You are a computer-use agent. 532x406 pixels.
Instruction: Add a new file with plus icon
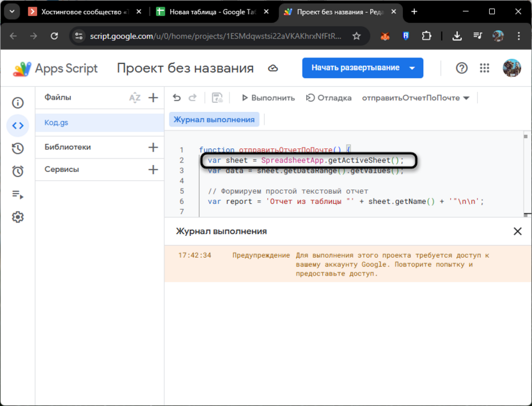(153, 98)
